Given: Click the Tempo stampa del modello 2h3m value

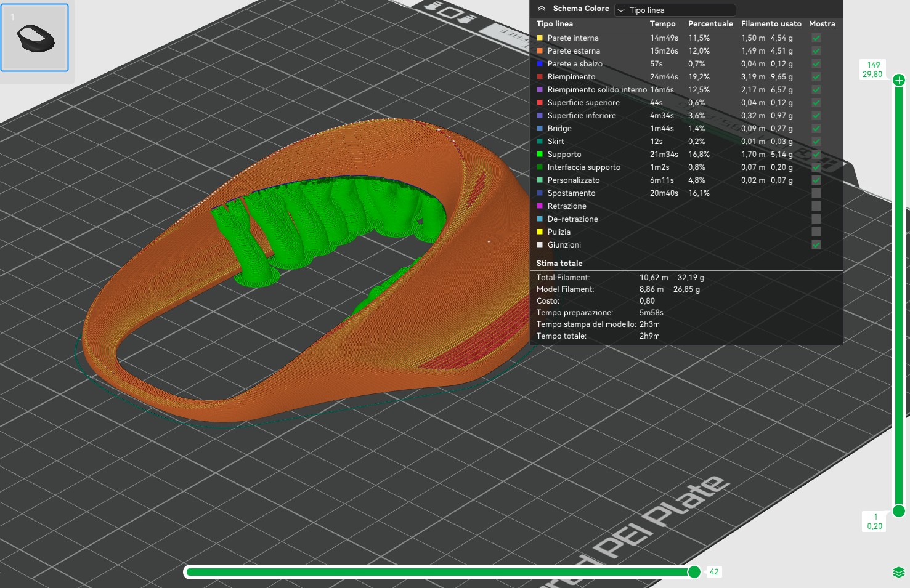Looking at the screenshot, I should [x=649, y=324].
